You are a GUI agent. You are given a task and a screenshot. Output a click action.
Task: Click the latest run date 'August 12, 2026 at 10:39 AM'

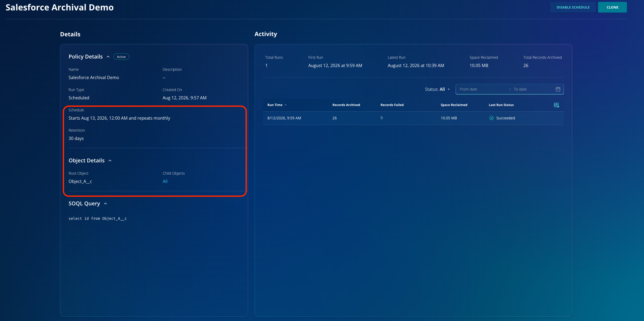pos(416,65)
